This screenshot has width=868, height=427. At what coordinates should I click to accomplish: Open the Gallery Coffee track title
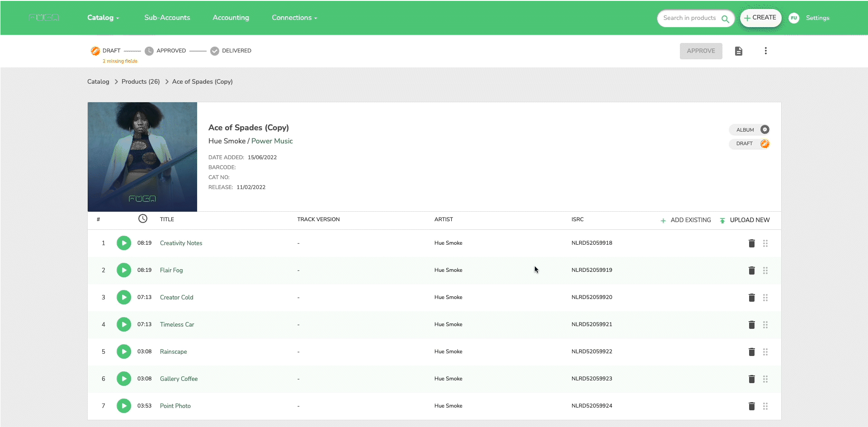pos(179,379)
